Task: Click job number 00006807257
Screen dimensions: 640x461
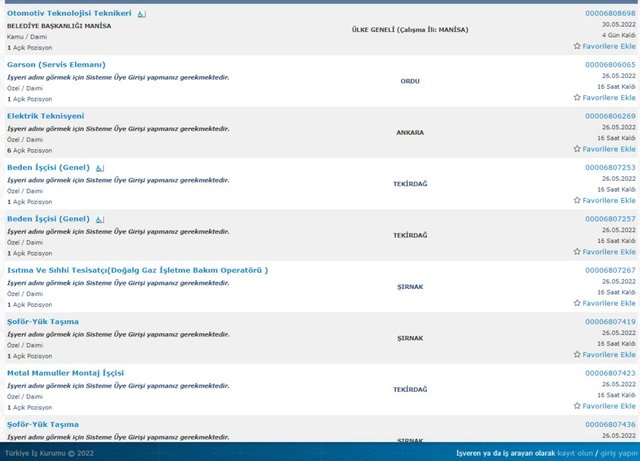Action: coord(610,219)
